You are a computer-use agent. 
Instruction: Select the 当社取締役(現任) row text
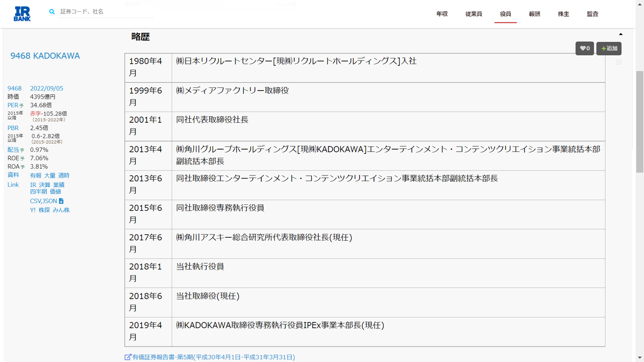(x=208, y=296)
